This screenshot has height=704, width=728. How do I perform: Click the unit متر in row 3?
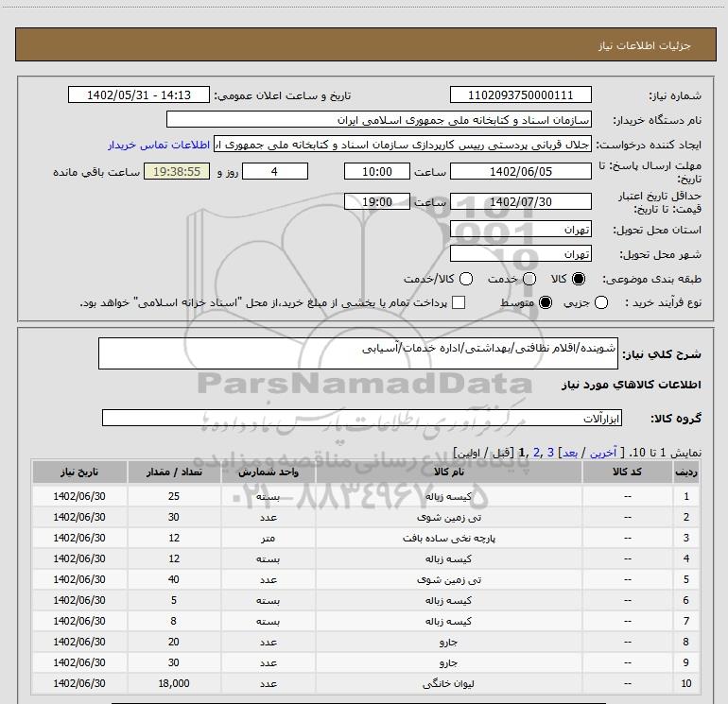coord(269,538)
